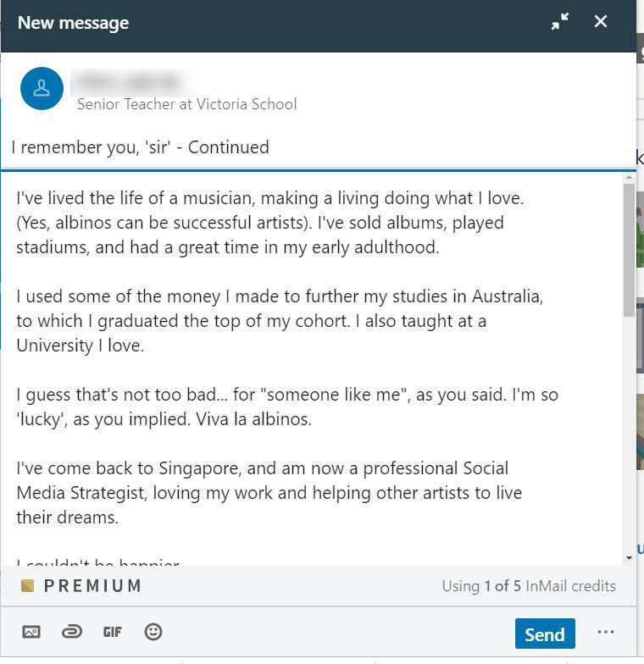The height and width of the screenshot is (664, 644).
Task: Click the attach image icon
Action: coord(31,632)
